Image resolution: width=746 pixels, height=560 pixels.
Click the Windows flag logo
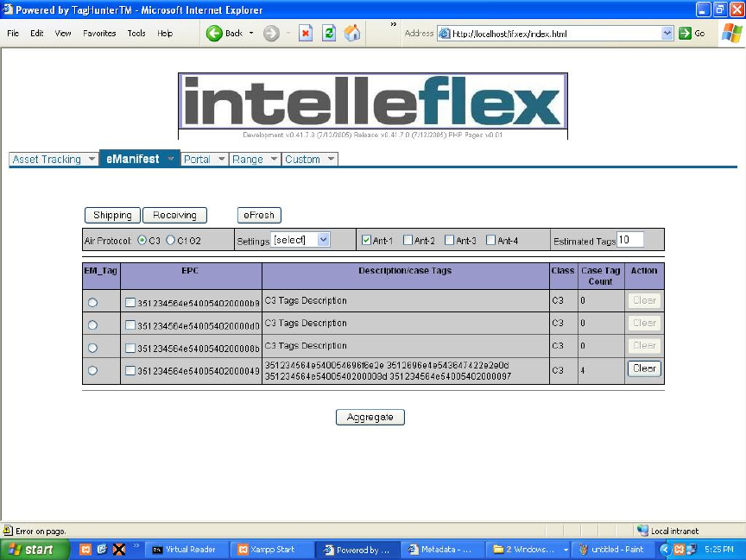click(731, 34)
